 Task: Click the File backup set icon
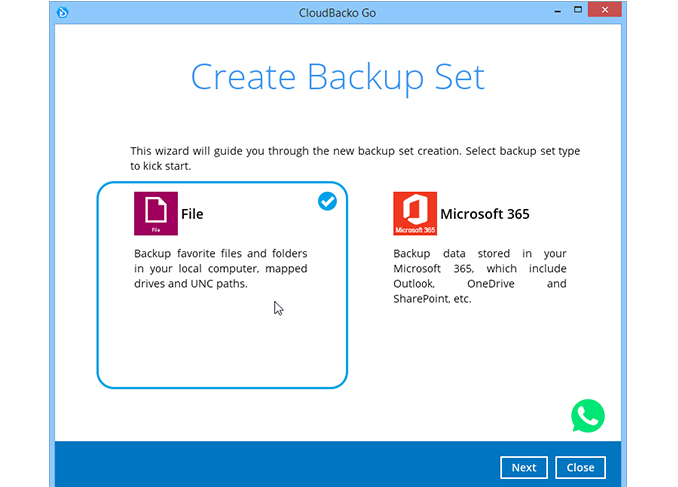(156, 214)
